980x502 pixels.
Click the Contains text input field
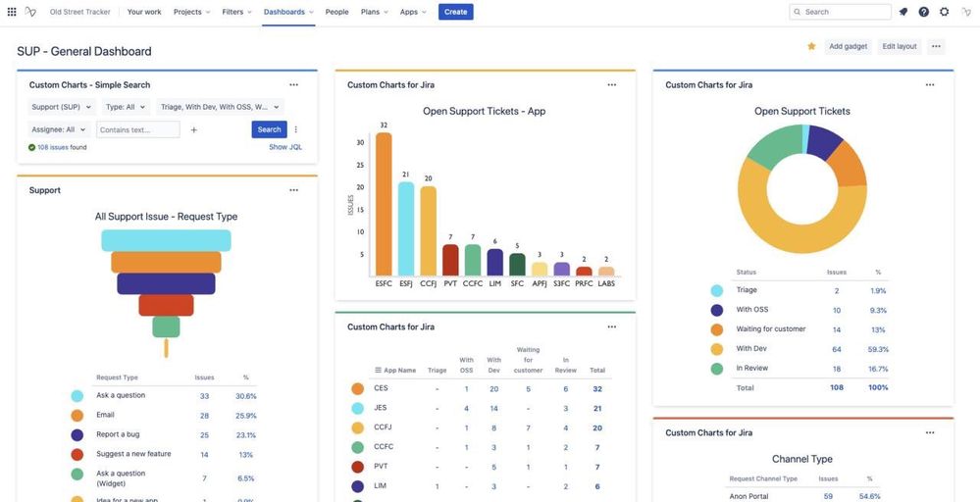[138, 129]
